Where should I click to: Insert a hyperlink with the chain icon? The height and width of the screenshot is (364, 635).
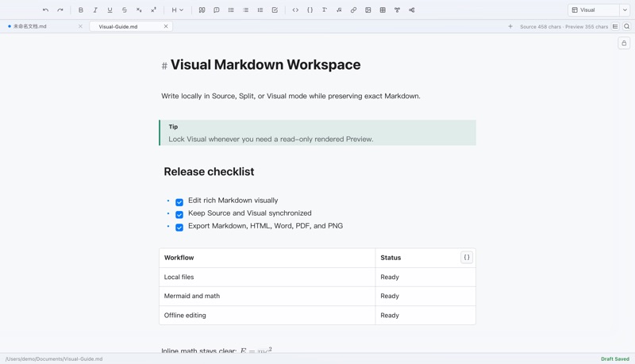point(353,10)
